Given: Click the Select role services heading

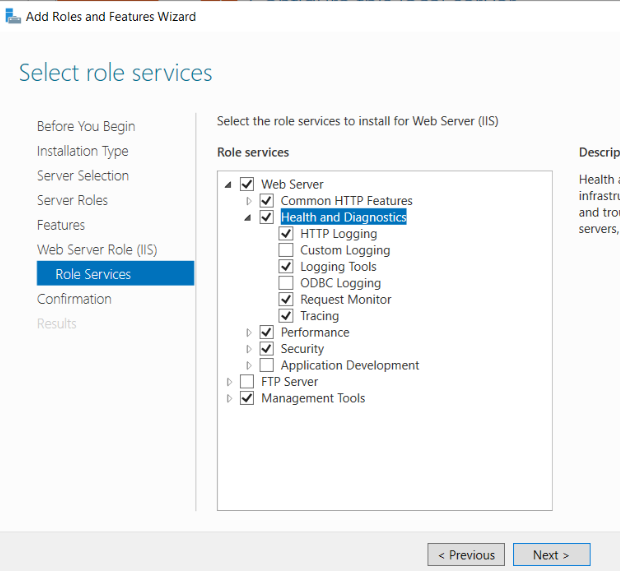Looking at the screenshot, I should point(115,73).
